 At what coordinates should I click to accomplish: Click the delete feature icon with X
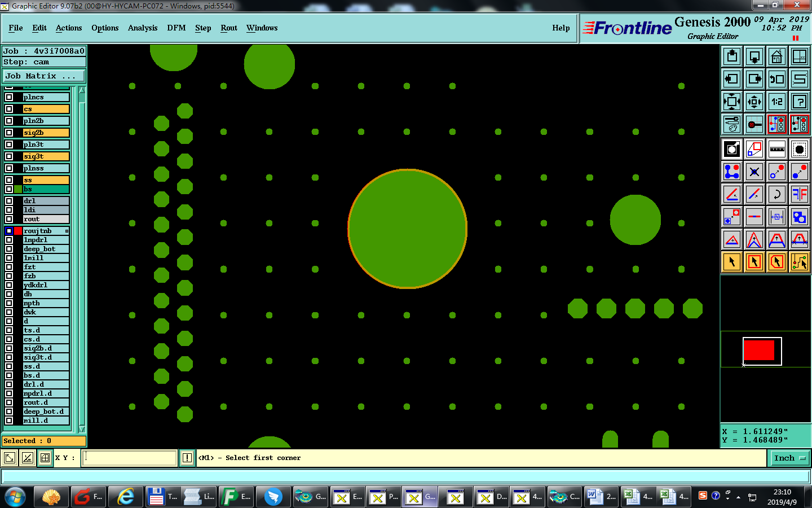pyautogui.click(x=754, y=172)
